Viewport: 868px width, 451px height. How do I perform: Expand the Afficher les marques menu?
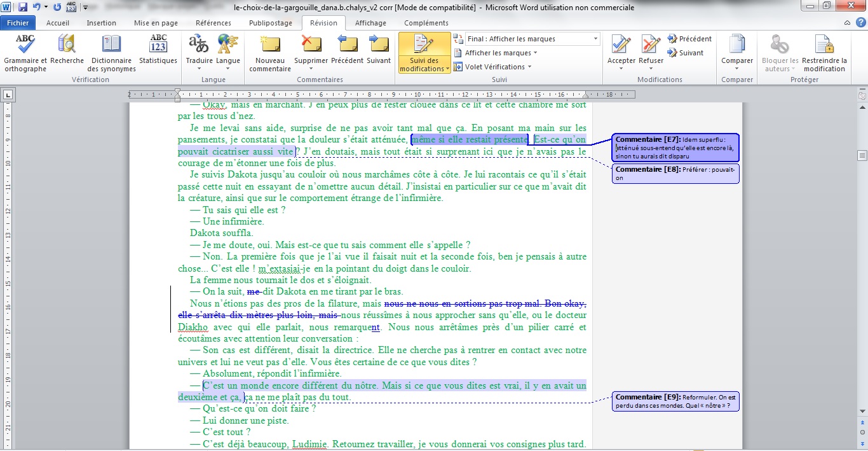click(x=500, y=53)
